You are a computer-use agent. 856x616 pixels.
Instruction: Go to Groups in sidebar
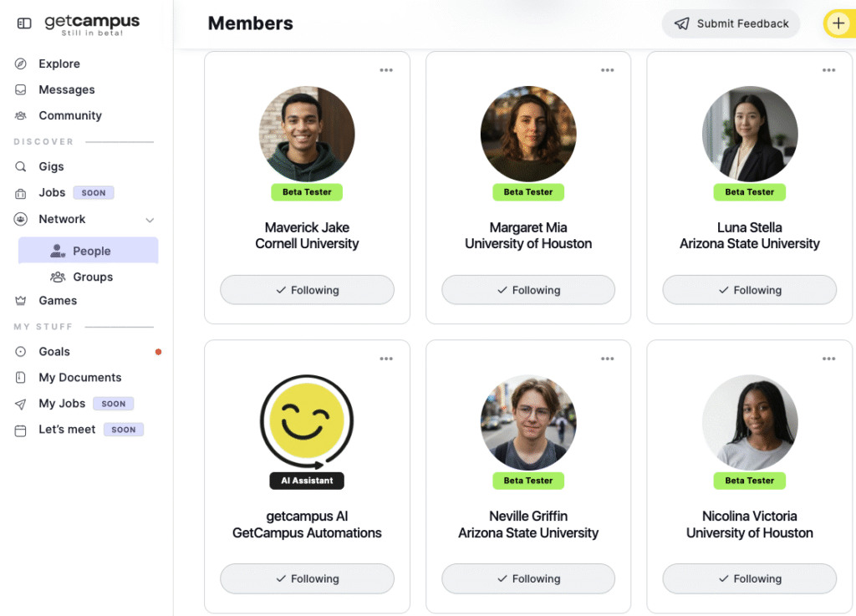click(x=92, y=277)
